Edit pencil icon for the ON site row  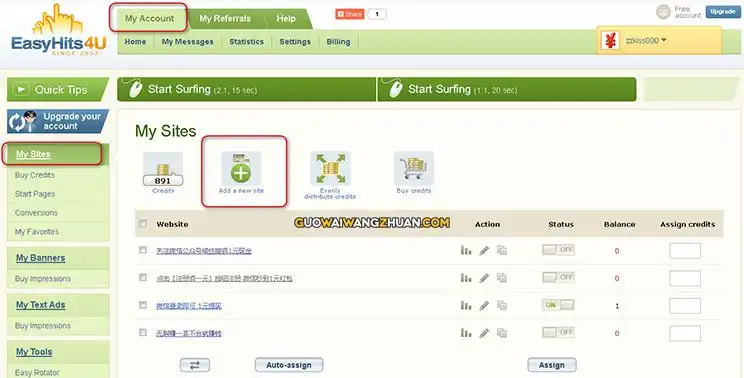[x=484, y=306]
